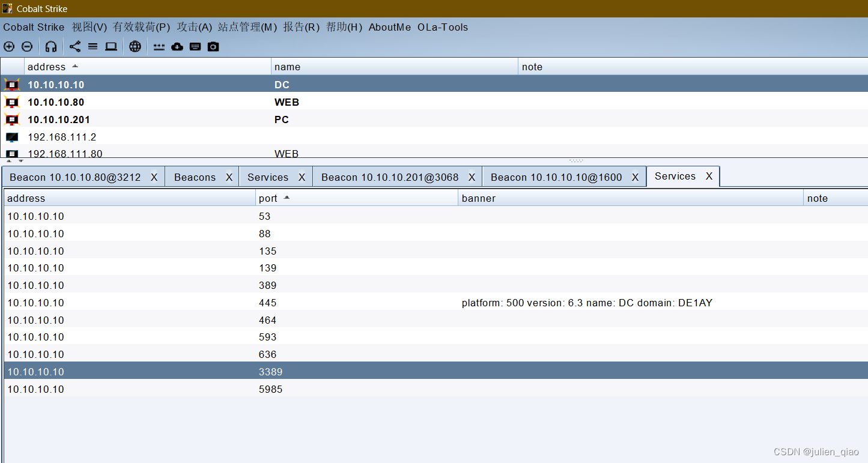Viewport: 868px width, 463px height.
Task: Click the host icon for 10.10.10.80
Action: pyautogui.click(x=12, y=102)
